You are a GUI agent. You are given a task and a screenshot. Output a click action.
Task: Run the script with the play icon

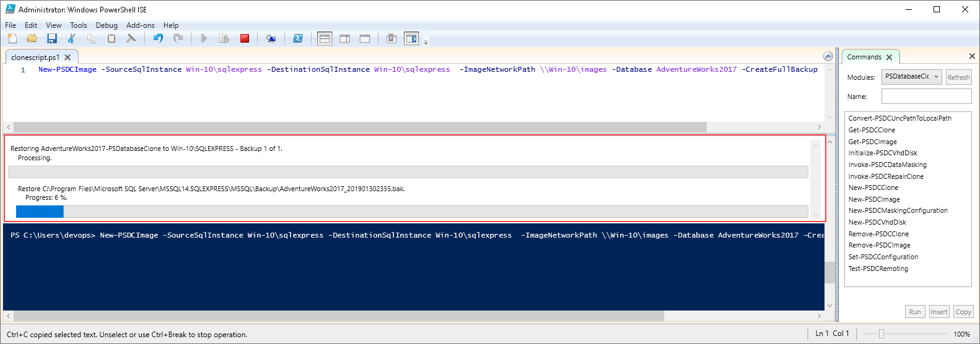pyautogui.click(x=204, y=38)
